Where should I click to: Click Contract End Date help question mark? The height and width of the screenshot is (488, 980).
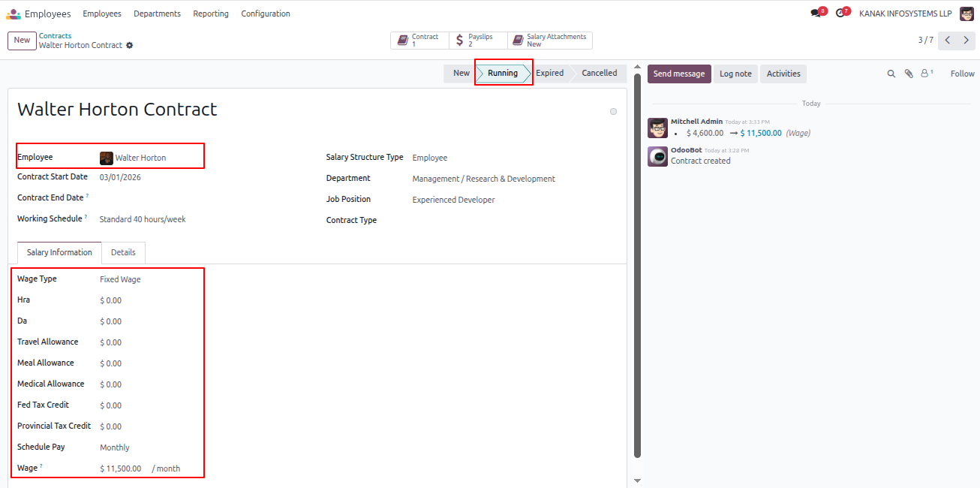tap(87, 196)
